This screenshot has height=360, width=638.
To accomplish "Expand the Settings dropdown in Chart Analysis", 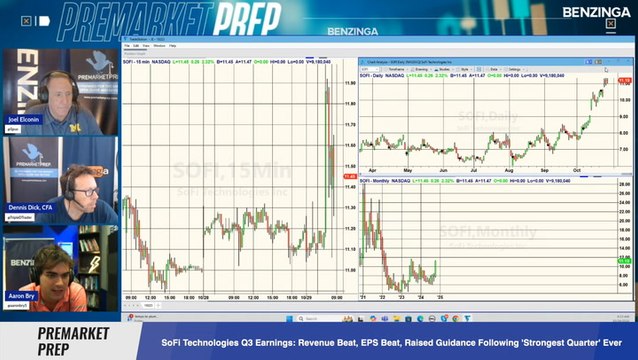I will (x=515, y=69).
